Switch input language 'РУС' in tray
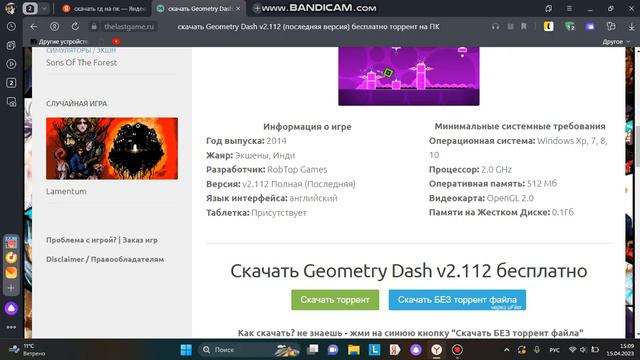This screenshot has height=360, width=640. click(x=554, y=350)
